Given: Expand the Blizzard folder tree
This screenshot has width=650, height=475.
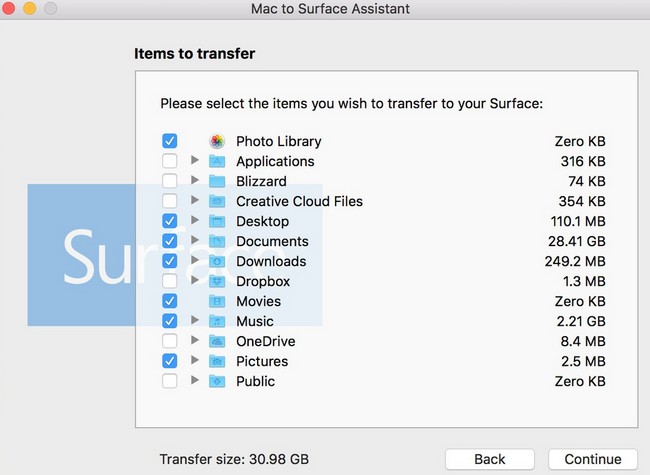Looking at the screenshot, I should tap(195, 181).
